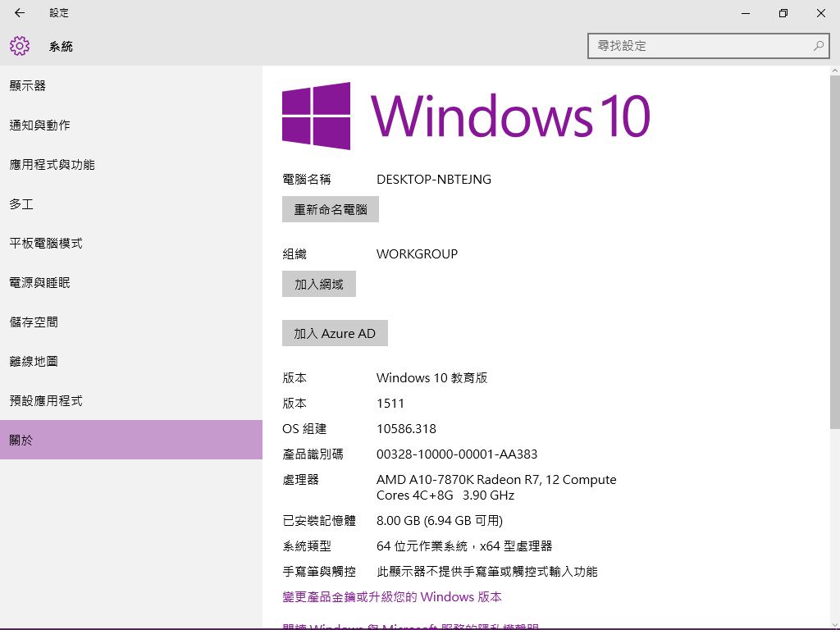
Task: Click product ID 00328-10000-00001-AA383
Action: [x=457, y=454]
